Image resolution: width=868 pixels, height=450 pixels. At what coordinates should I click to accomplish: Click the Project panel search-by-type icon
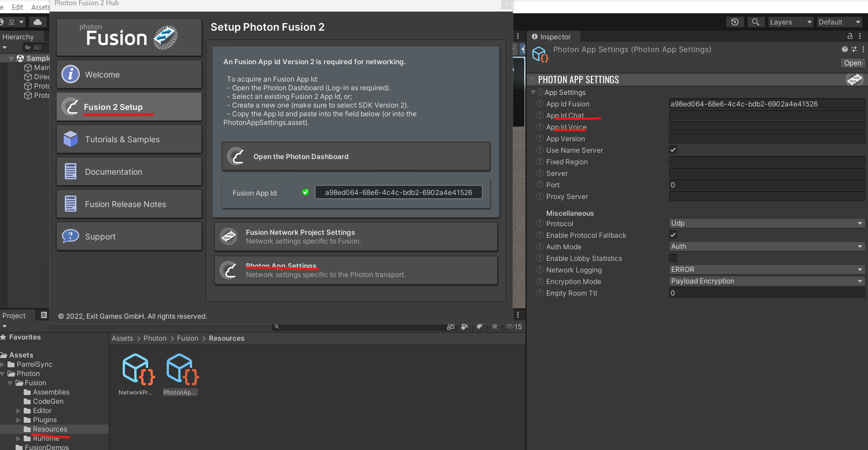(465, 327)
